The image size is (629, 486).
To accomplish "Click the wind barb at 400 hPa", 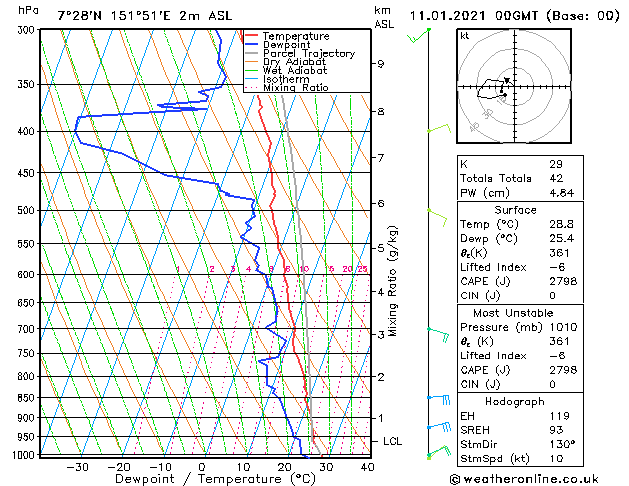I will pos(439,129).
